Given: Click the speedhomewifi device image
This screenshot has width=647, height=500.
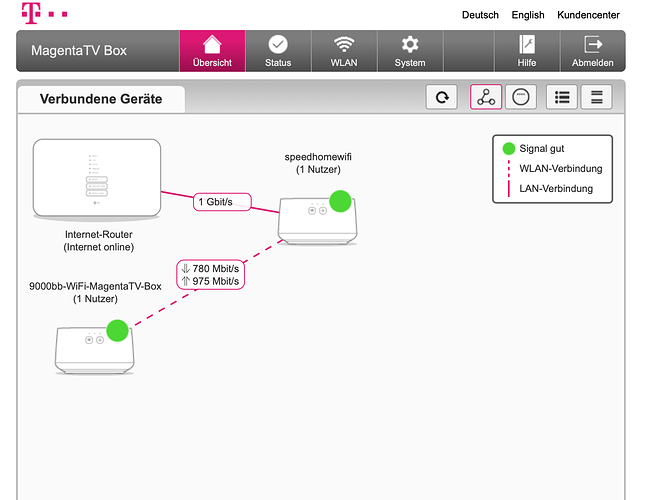Looking at the screenshot, I should [x=317, y=221].
